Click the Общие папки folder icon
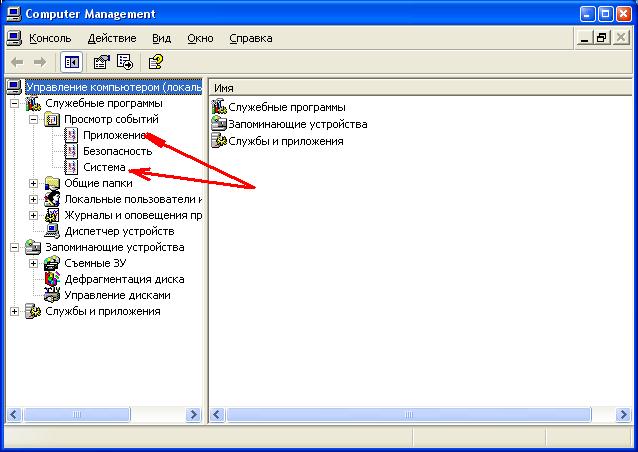The image size is (638, 452). point(52,183)
